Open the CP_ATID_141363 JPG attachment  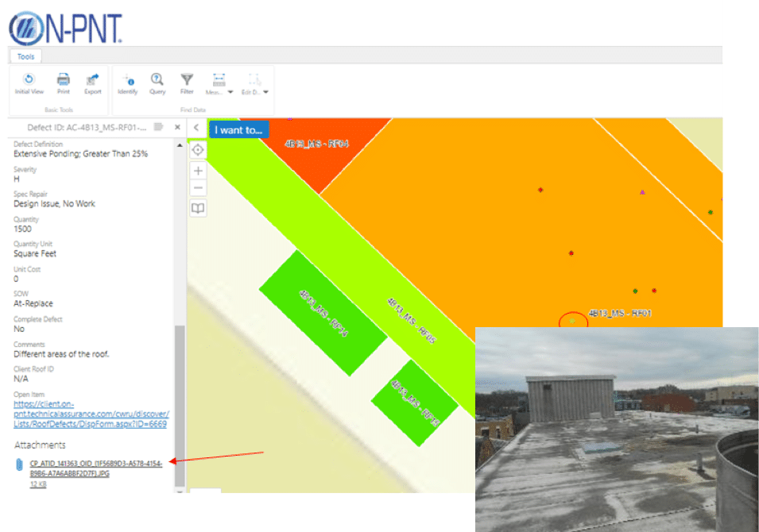(95, 468)
